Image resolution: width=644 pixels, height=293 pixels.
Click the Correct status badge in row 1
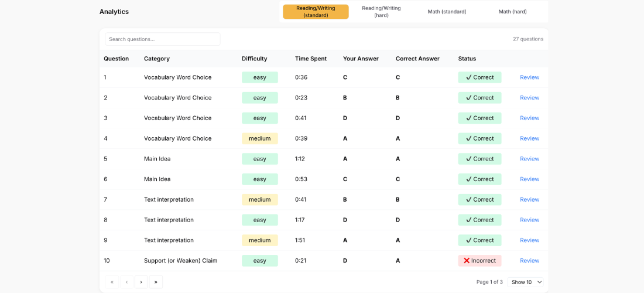click(479, 77)
